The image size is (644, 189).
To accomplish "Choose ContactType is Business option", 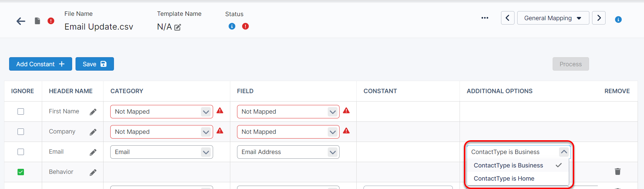I will (x=508, y=165).
